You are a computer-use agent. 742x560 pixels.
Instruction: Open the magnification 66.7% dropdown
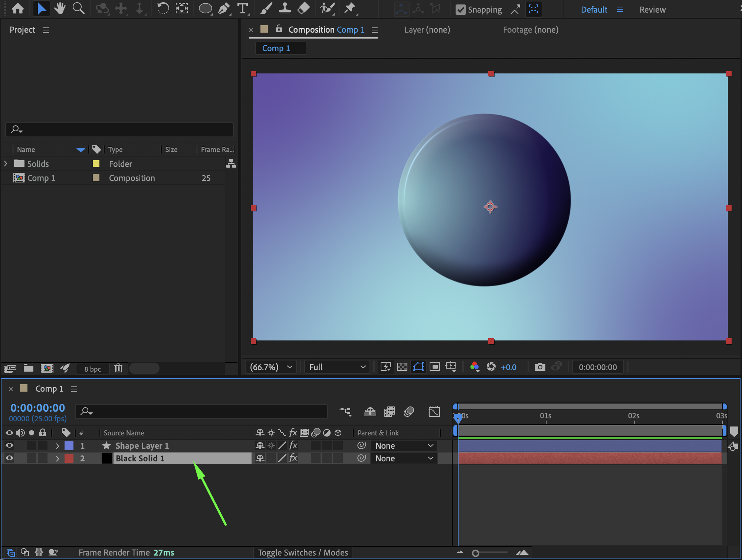pos(271,367)
